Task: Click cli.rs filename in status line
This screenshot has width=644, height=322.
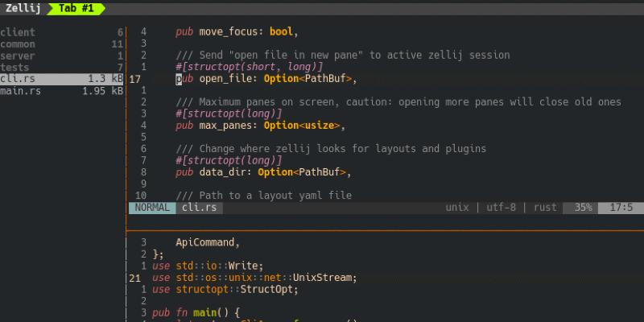Action: [199, 208]
